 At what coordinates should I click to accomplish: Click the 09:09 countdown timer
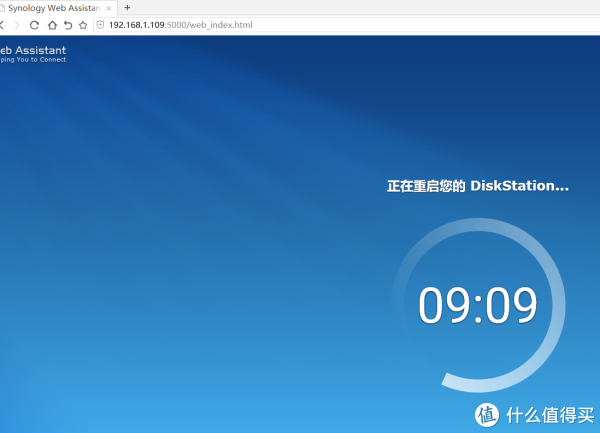click(478, 305)
